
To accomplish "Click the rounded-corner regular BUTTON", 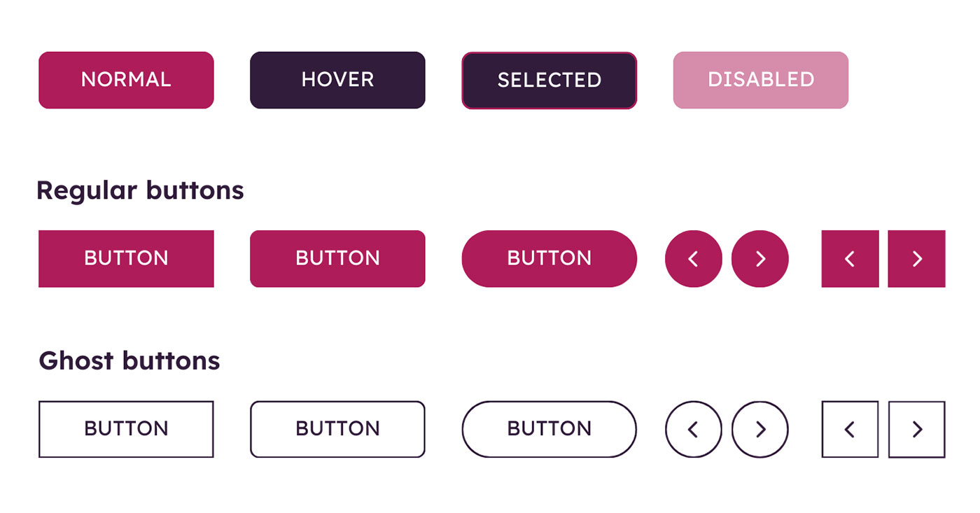I will pyautogui.click(x=337, y=258).
